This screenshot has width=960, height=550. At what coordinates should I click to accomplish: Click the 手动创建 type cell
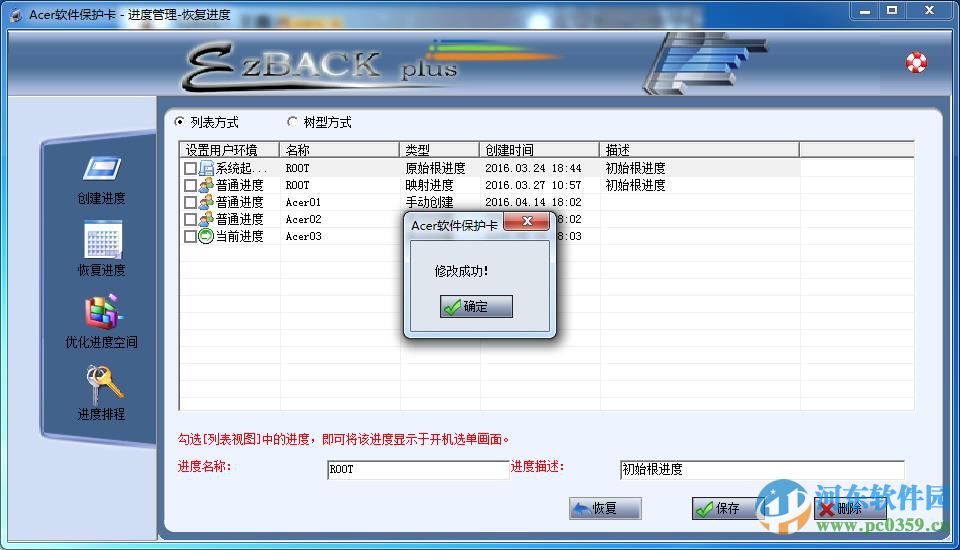point(429,202)
